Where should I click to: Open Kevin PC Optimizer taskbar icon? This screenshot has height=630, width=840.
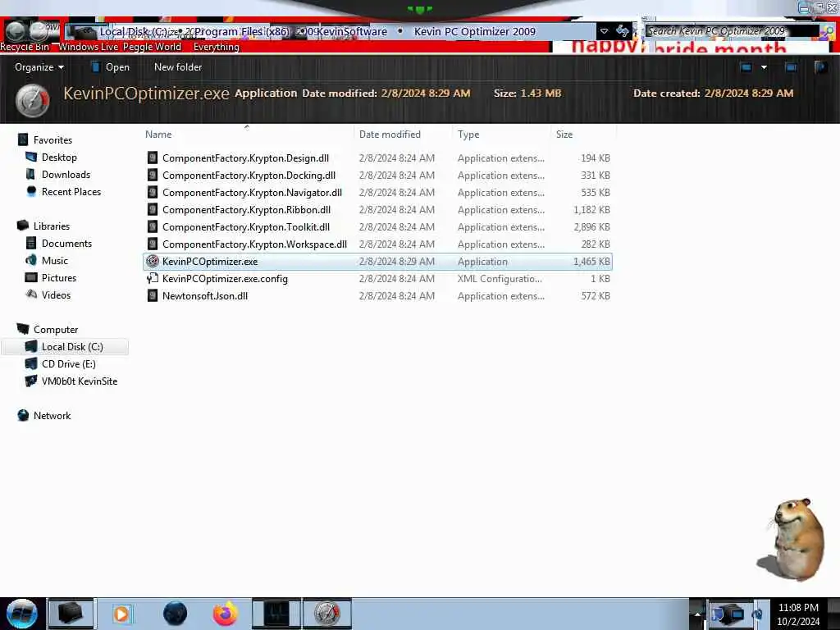tap(327, 614)
